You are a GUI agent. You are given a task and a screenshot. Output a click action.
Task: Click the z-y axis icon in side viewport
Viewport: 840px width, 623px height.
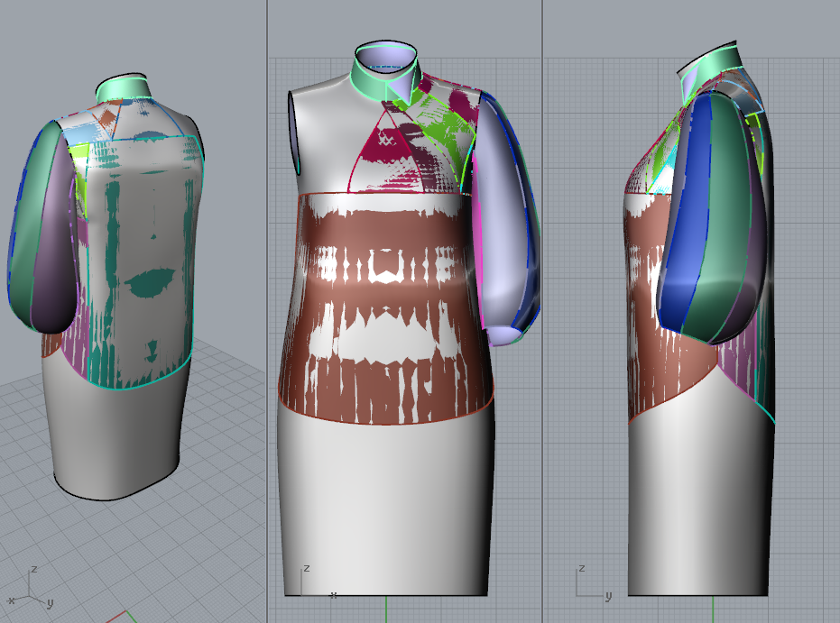click(594, 582)
